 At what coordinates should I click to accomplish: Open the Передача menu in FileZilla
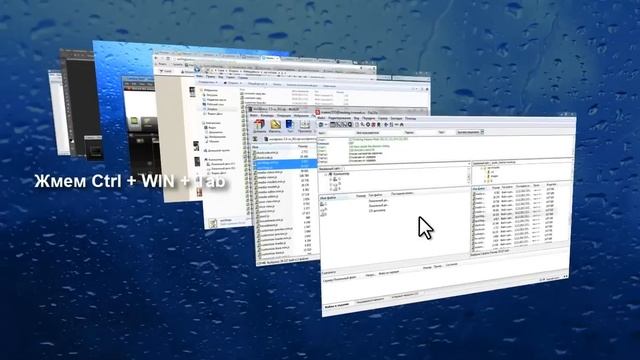tap(369, 118)
